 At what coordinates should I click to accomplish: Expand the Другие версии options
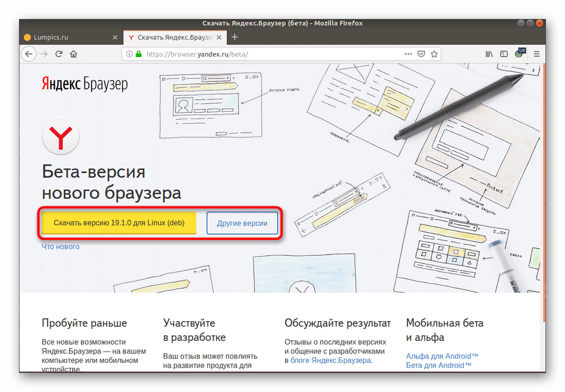click(242, 224)
